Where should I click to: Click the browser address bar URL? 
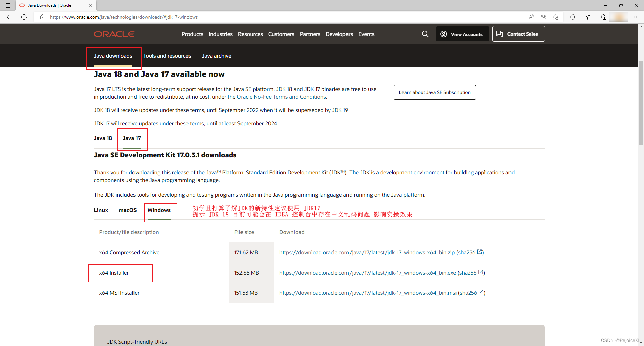[124, 17]
